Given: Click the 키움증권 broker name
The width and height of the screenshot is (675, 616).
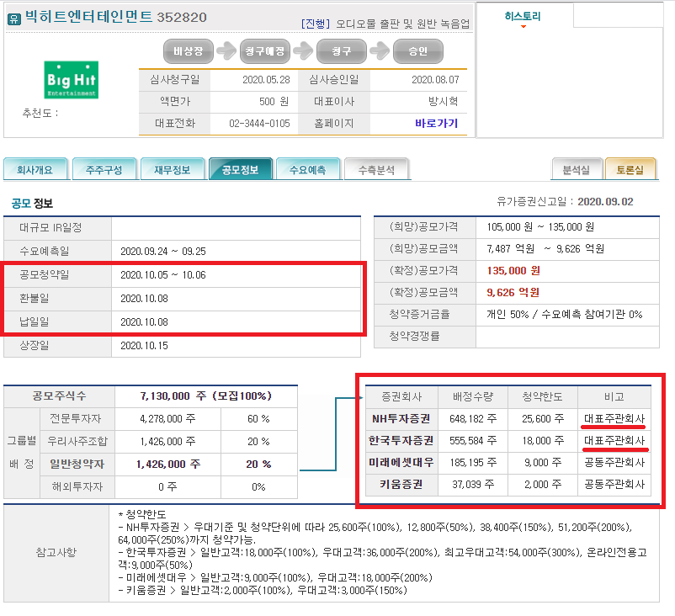Looking at the screenshot, I should (401, 485).
